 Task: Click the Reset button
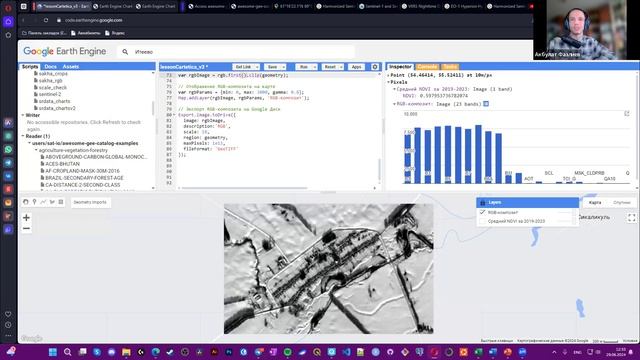[x=330, y=67]
